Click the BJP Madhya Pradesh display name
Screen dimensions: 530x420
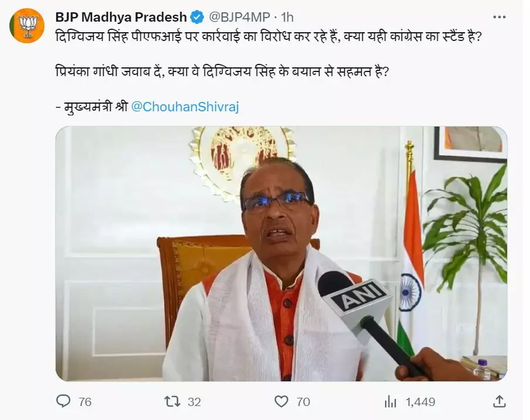point(121,17)
